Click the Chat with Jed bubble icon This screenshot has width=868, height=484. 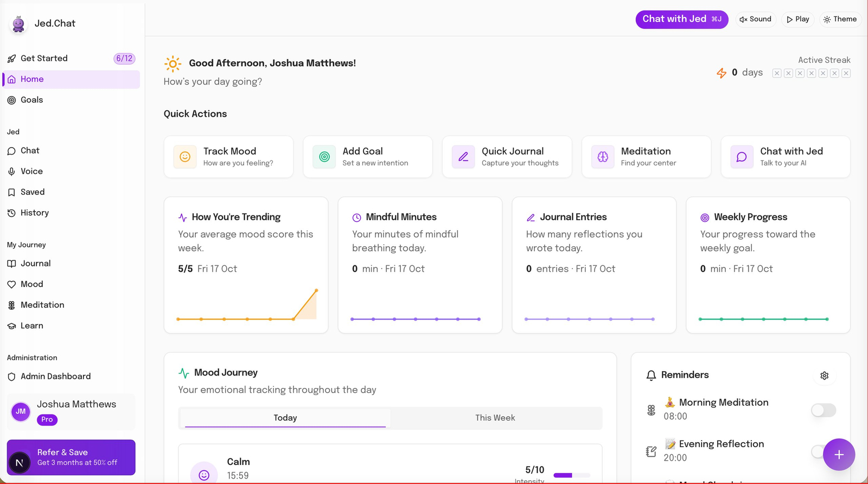point(742,157)
